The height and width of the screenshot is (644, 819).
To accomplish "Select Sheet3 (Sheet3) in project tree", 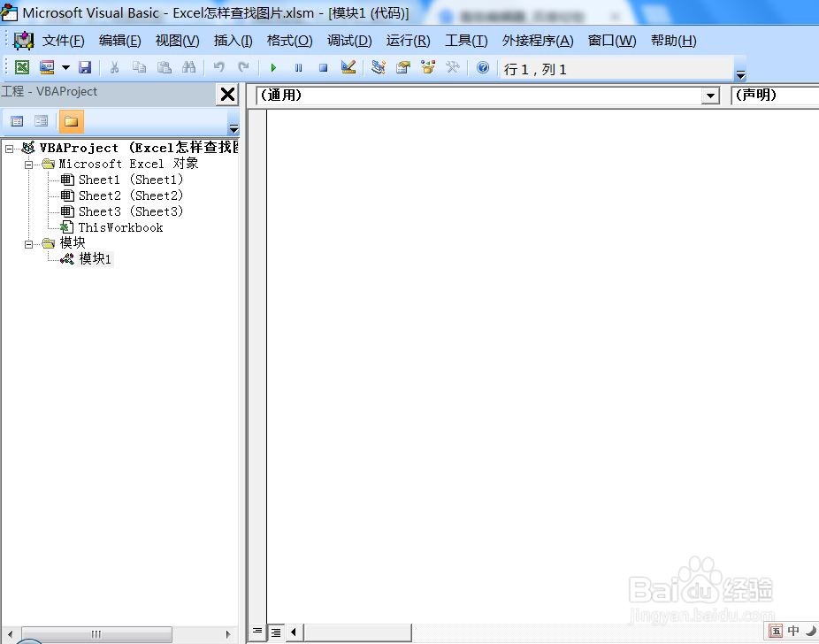I will pyautogui.click(x=131, y=211).
